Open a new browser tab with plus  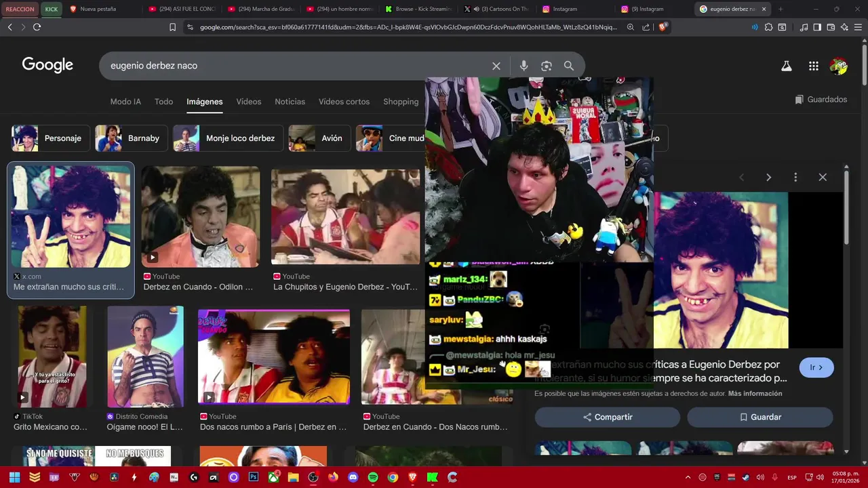point(781,9)
